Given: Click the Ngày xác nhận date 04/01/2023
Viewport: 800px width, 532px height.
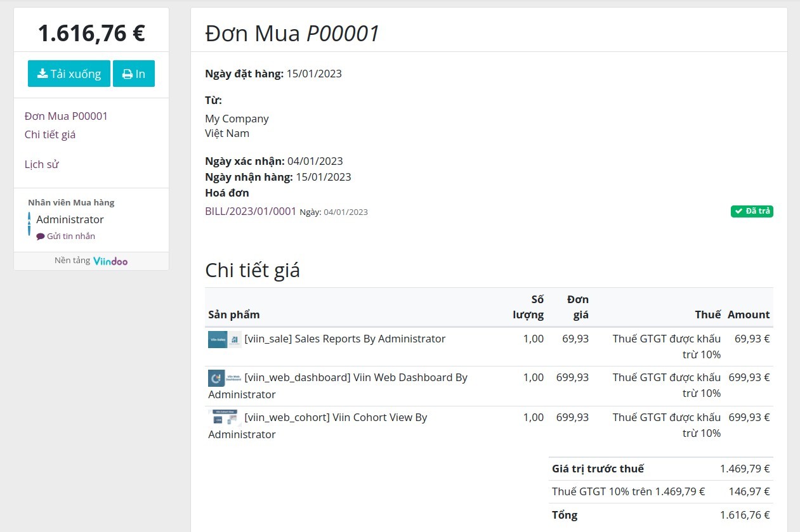Looking at the screenshot, I should (x=315, y=161).
